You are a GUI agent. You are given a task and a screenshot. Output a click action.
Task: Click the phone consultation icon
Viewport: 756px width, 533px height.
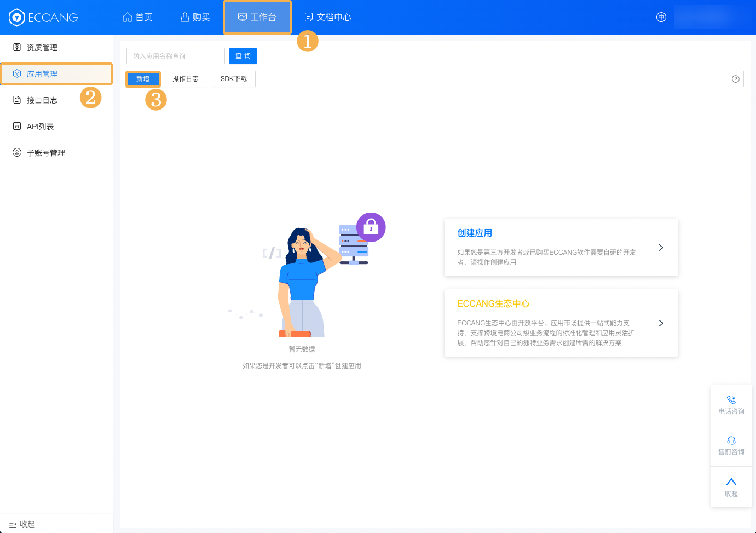point(731,400)
